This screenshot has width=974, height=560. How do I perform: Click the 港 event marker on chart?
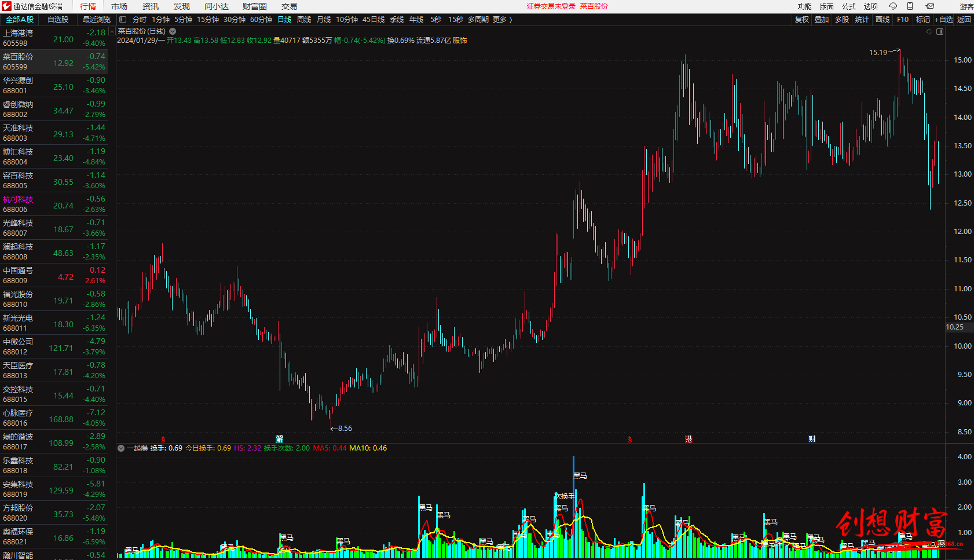tap(689, 439)
